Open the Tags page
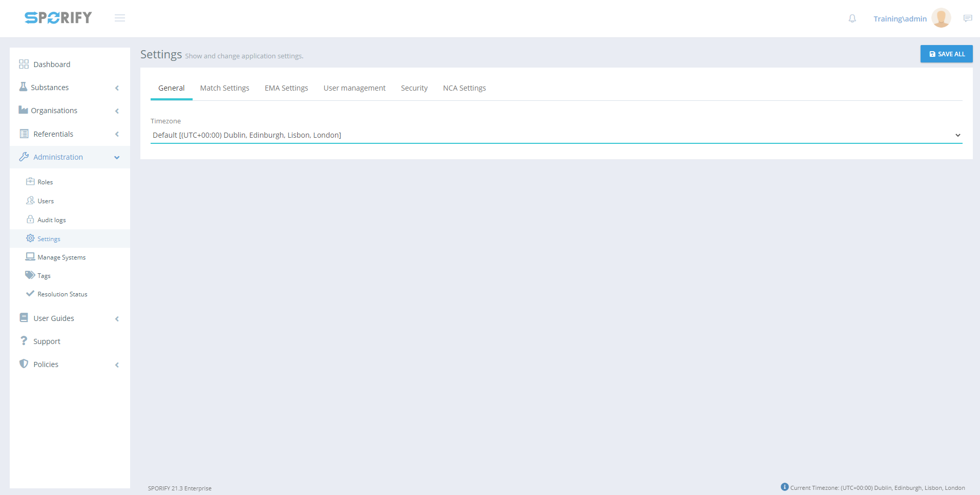The width and height of the screenshot is (980, 495). click(44, 276)
